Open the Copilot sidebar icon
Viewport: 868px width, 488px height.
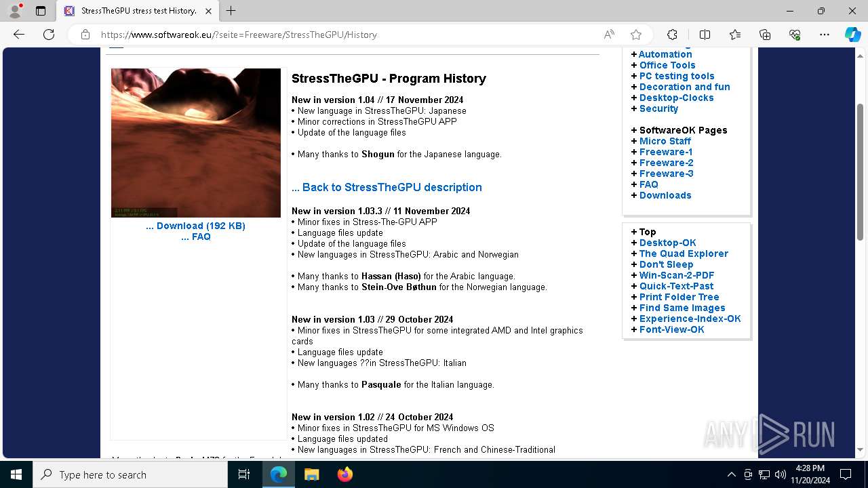[852, 35]
